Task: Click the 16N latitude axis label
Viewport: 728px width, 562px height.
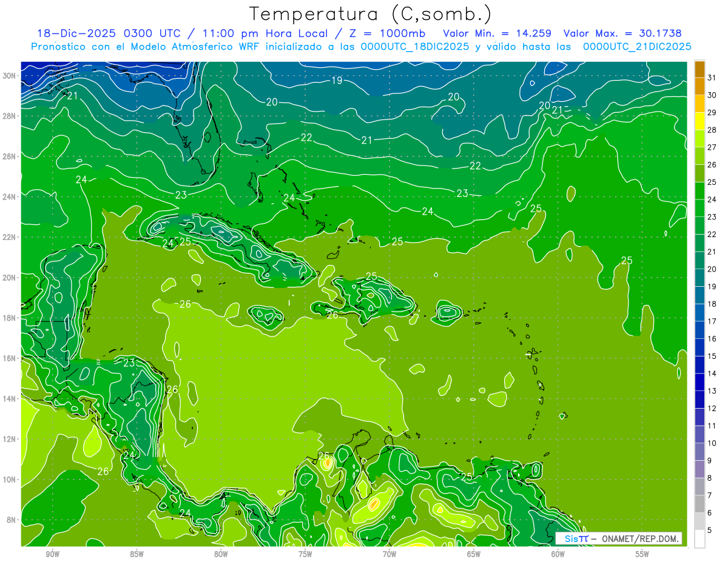Action: [x=10, y=358]
